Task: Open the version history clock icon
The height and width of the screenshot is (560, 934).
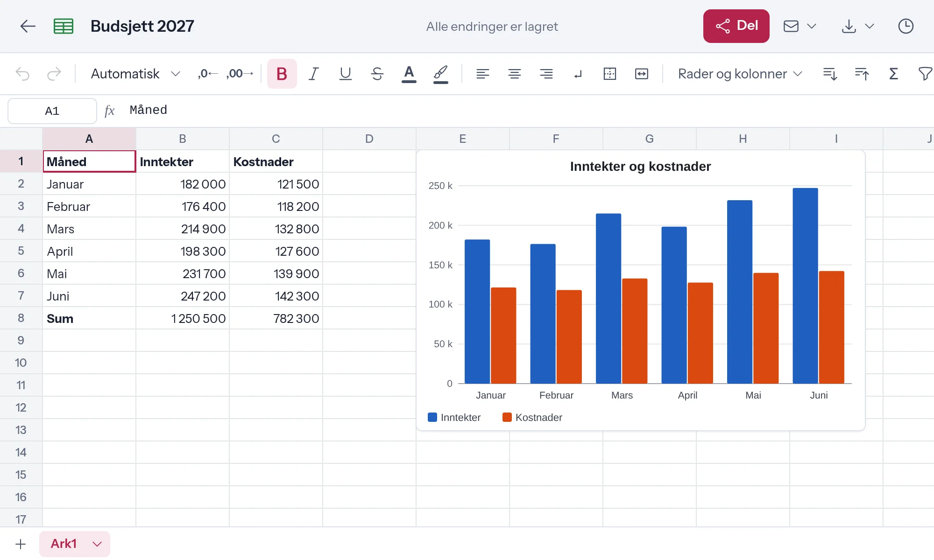Action: (906, 26)
